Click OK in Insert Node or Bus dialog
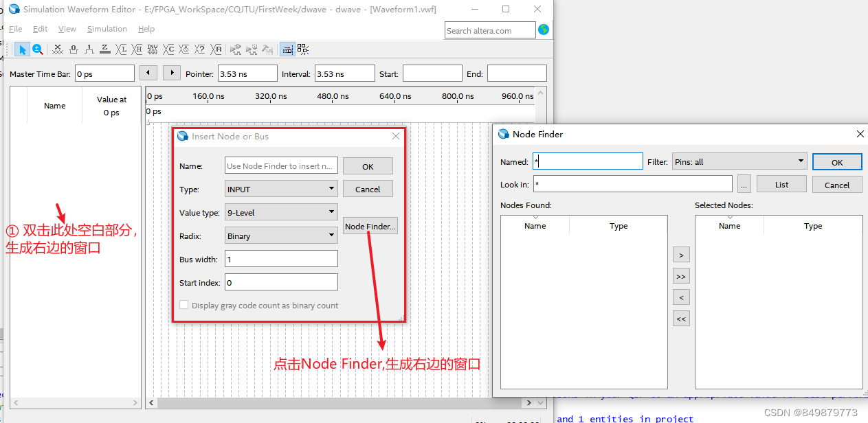 (x=368, y=166)
